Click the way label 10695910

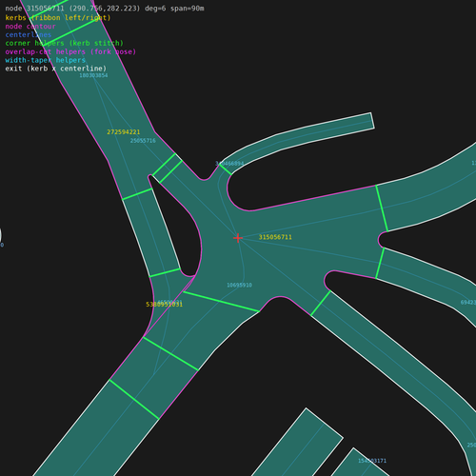[x=239, y=285]
